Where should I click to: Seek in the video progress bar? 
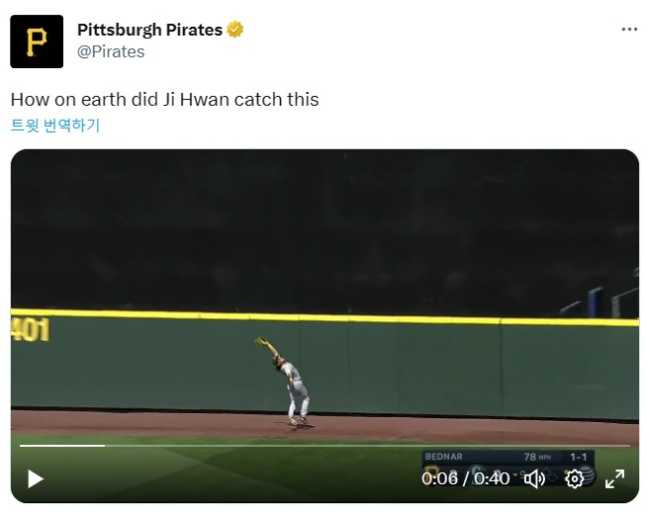point(325,446)
